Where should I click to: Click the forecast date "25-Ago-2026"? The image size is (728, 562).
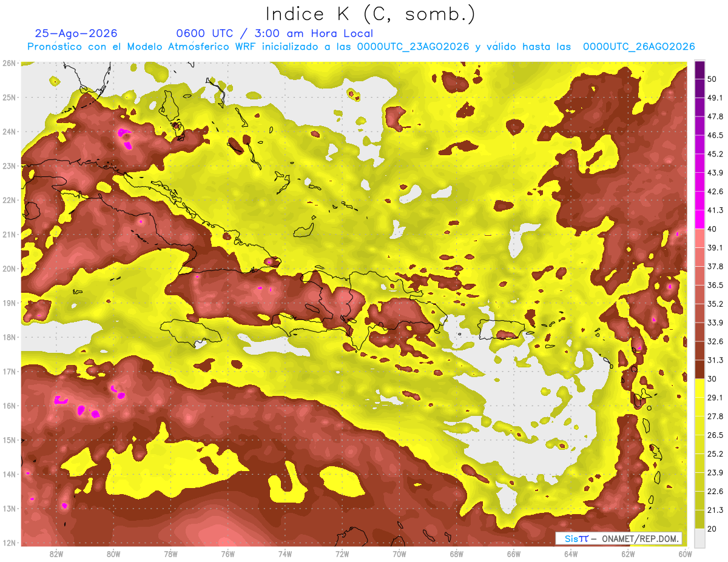tap(76, 33)
